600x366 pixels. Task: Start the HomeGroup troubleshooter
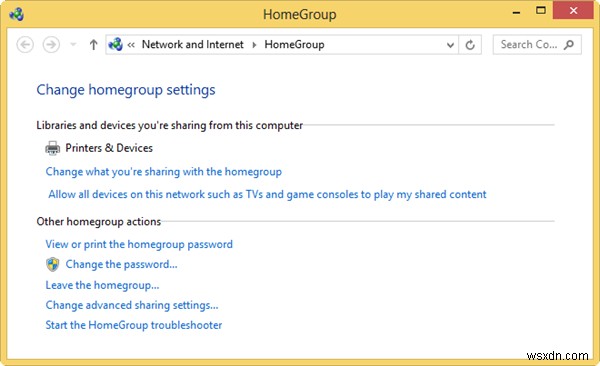pyautogui.click(x=134, y=325)
